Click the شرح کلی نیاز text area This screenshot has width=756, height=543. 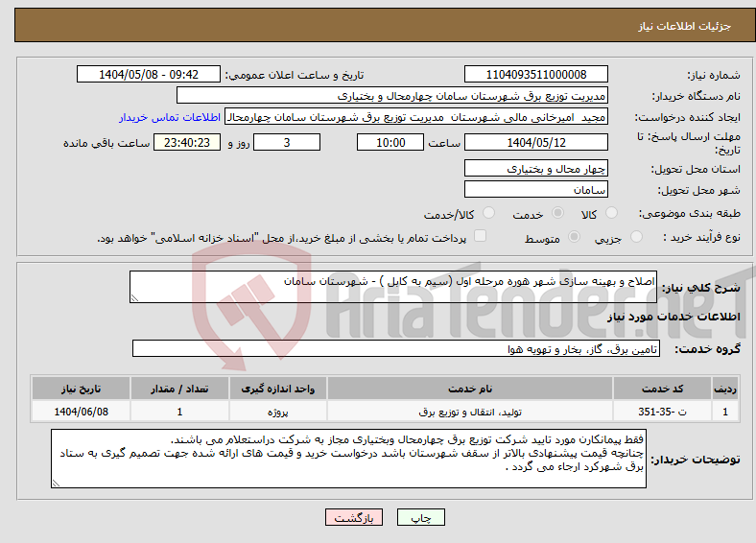point(393,287)
